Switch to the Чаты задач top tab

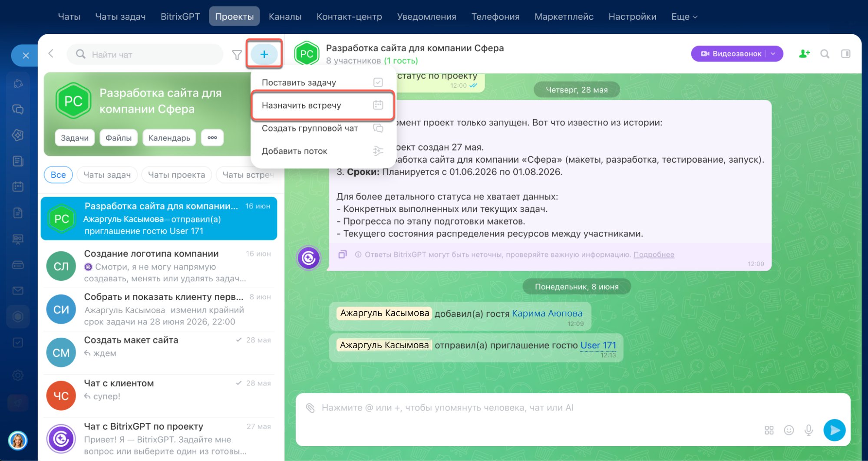coord(120,16)
